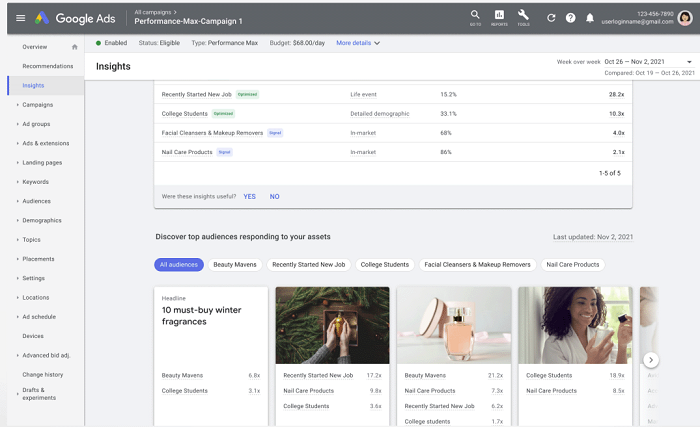
Task: Click Recently Started New Job table row
Action: (393, 94)
